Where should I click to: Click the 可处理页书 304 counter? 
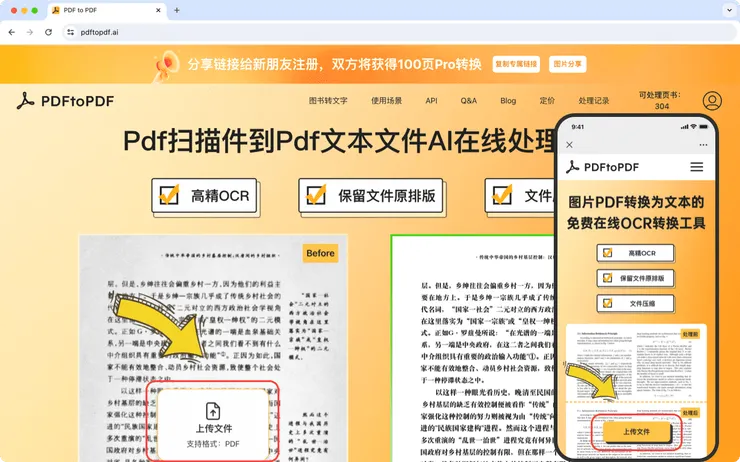[660, 100]
